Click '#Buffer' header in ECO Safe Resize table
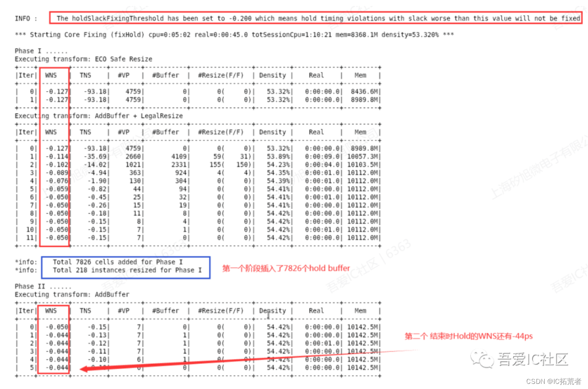The image size is (588, 389). pos(166,75)
